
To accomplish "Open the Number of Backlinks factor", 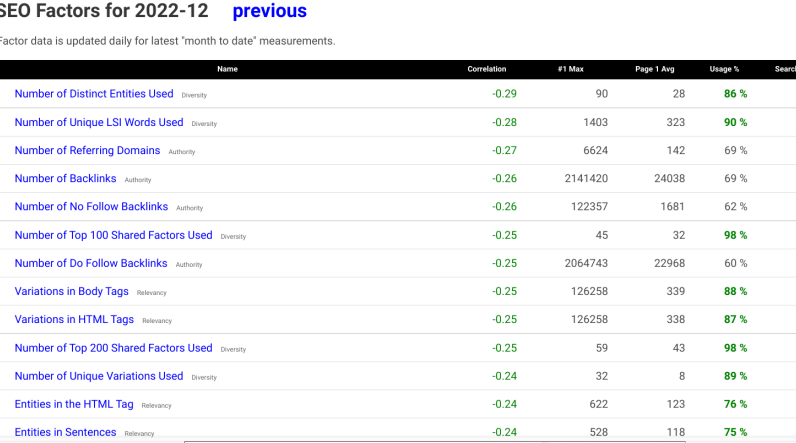I will 65,179.
